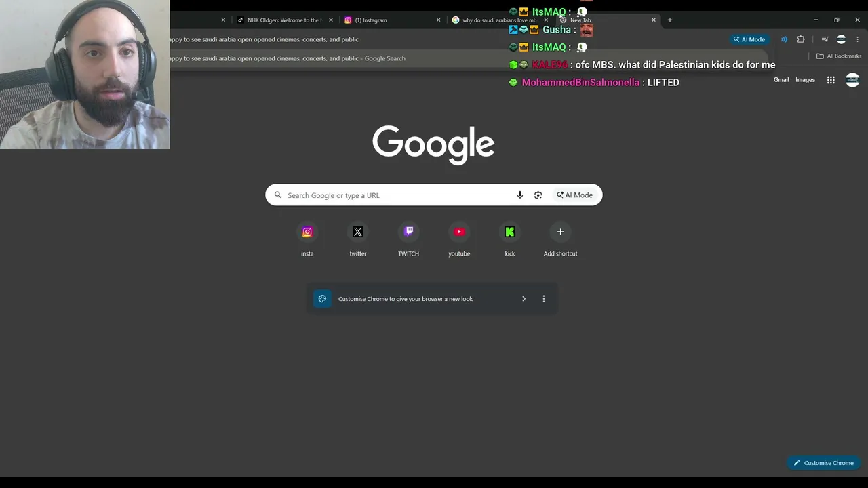This screenshot has width=868, height=488.
Task: Click the palette icon on Customise card
Action: pyautogui.click(x=322, y=299)
